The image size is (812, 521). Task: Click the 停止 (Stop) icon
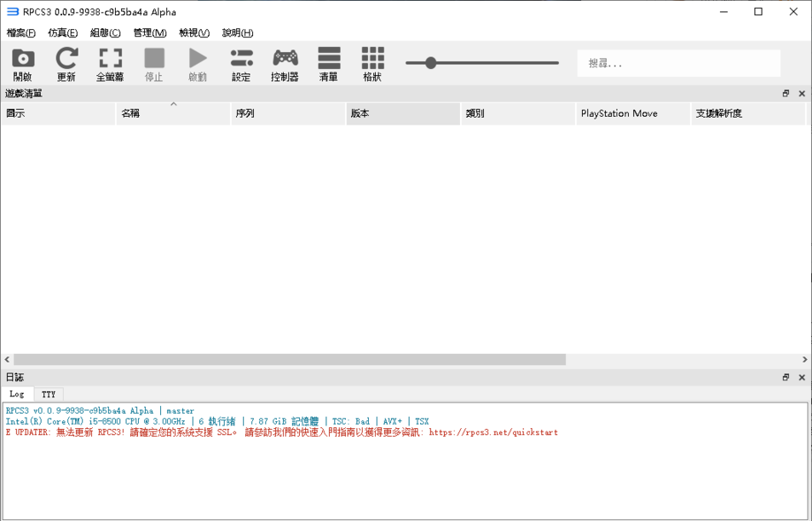tap(154, 62)
